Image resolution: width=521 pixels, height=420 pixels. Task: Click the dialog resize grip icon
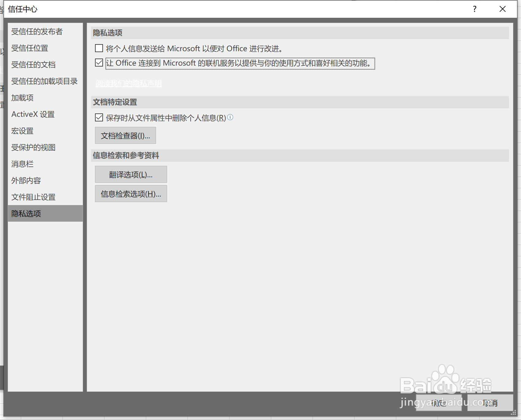click(513, 413)
